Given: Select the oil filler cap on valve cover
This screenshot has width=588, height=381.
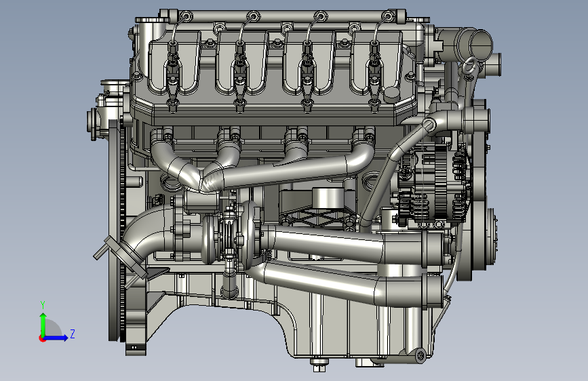Looking at the screenshot, I should [x=392, y=94].
